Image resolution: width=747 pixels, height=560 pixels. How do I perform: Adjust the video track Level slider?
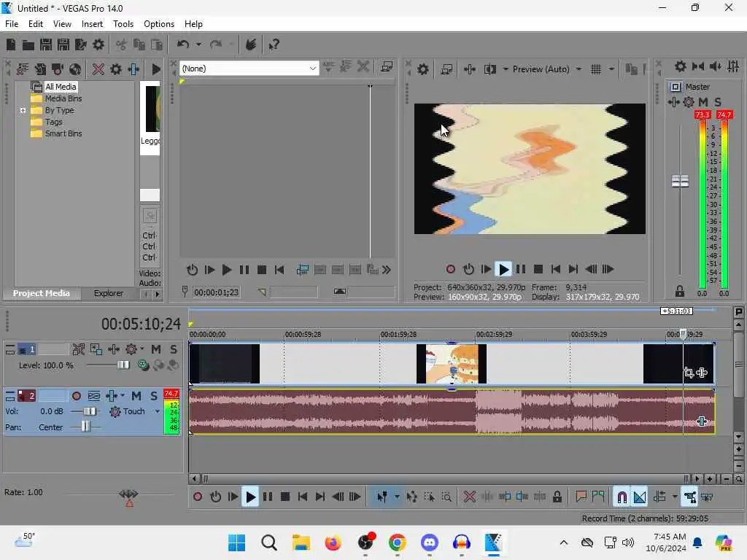coord(123,365)
